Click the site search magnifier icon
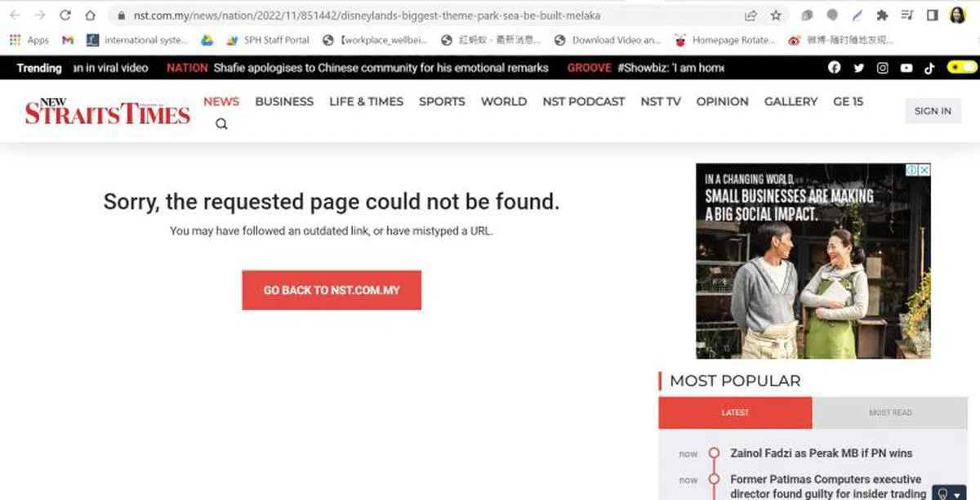980x500 pixels. tap(221, 124)
